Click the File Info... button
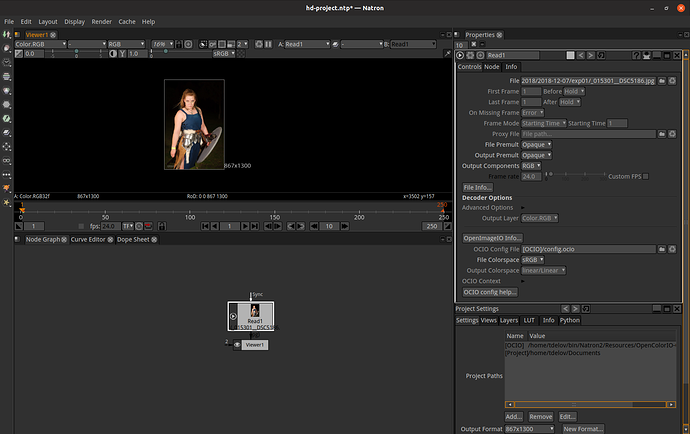Image resolution: width=690 pixels, height=434 pixels. pyautogui.click(x=477, y=188)
